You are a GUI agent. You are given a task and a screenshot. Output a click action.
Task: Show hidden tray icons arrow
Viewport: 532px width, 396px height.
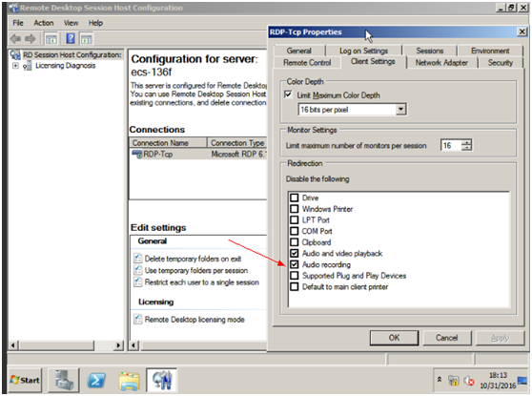(440, 379)
